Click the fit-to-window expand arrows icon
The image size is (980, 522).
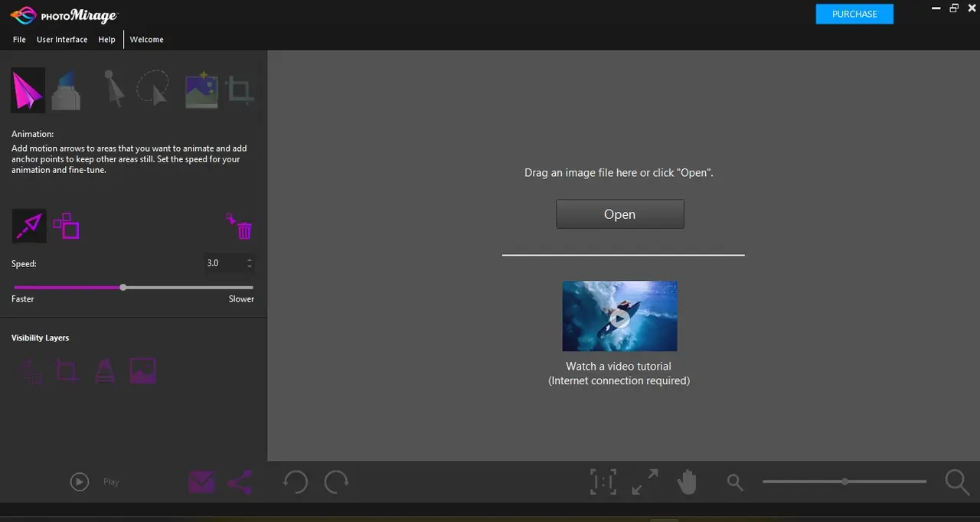point(645,481)
